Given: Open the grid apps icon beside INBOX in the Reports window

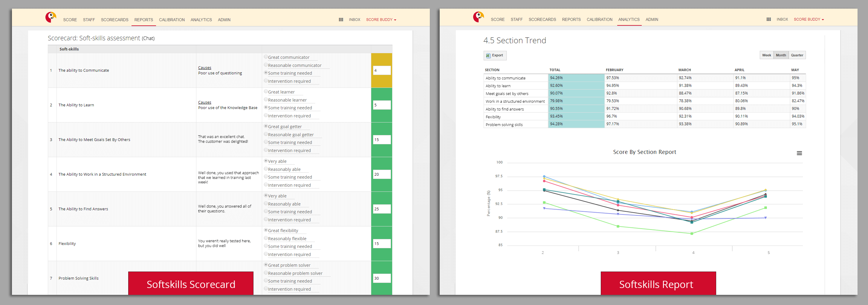Looking at the screenshot, I should pyautogui.click(x=341, y=20).
